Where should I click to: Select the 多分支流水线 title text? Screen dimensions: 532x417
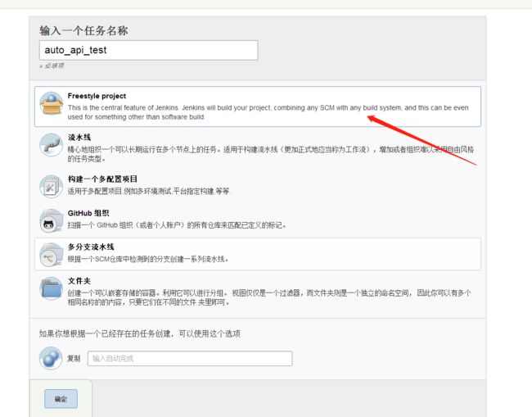[91, 247]
